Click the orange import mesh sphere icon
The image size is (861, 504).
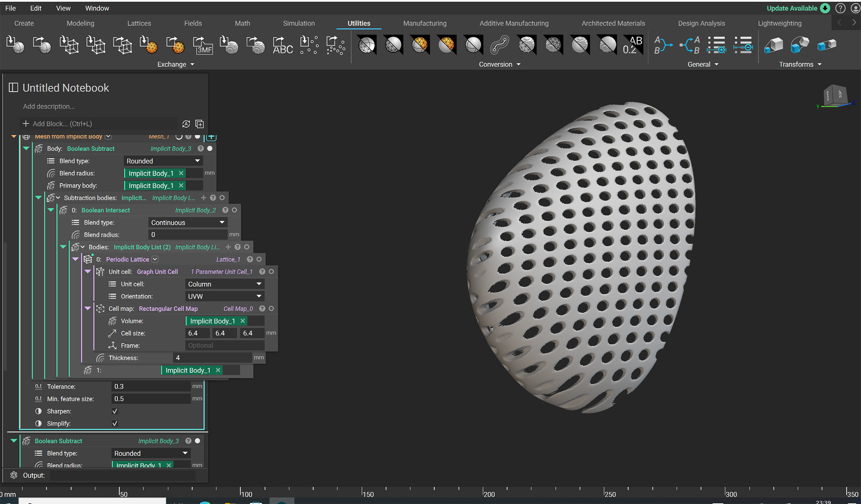point(148,45)
